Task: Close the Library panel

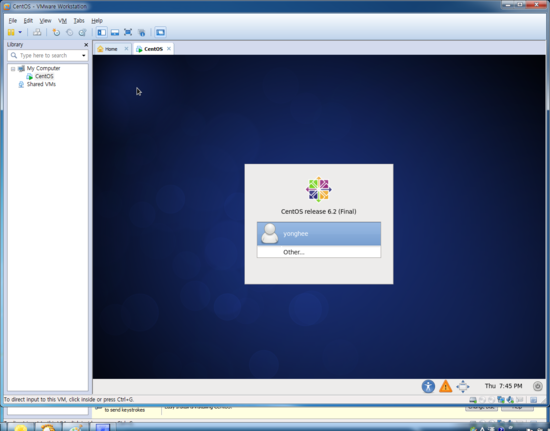Action: pos(86,45)
